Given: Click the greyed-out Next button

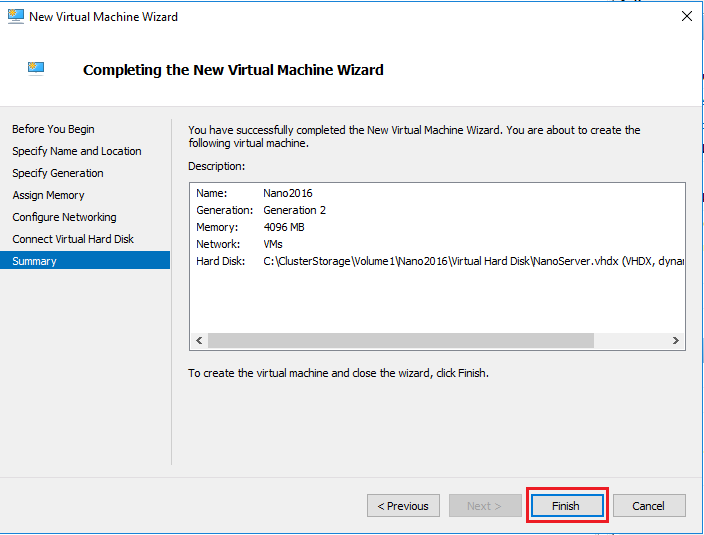Looking at the screenshot, I should [x=484, y=506].
